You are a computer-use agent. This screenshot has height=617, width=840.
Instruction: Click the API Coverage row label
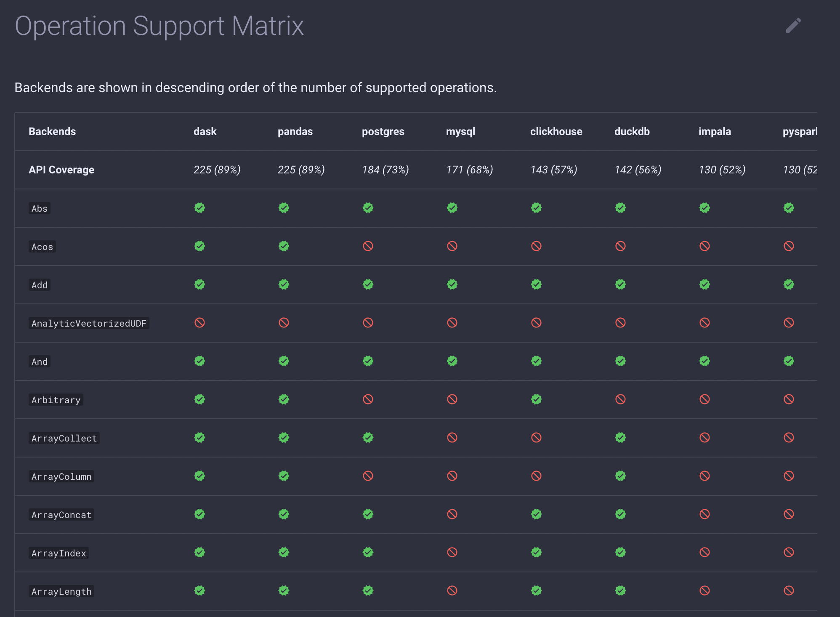61,170
